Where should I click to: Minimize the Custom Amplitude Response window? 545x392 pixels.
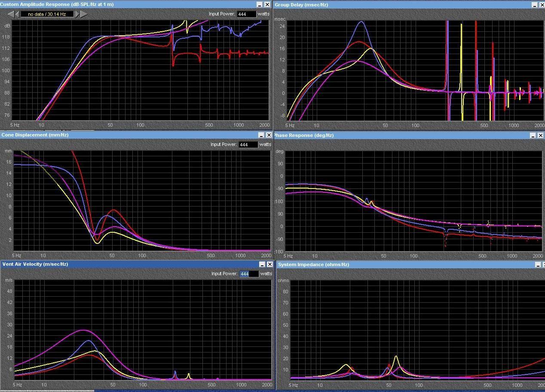point(260,4)
